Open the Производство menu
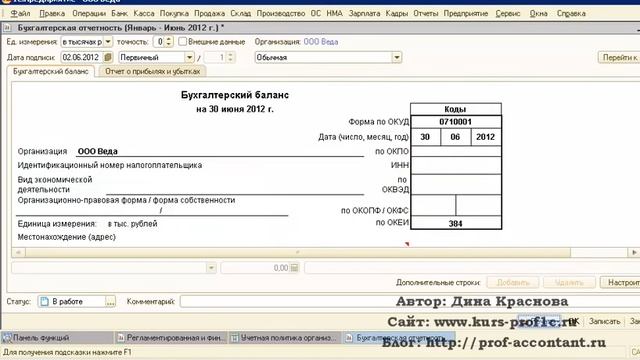640x360 pixels. [281, 13]
